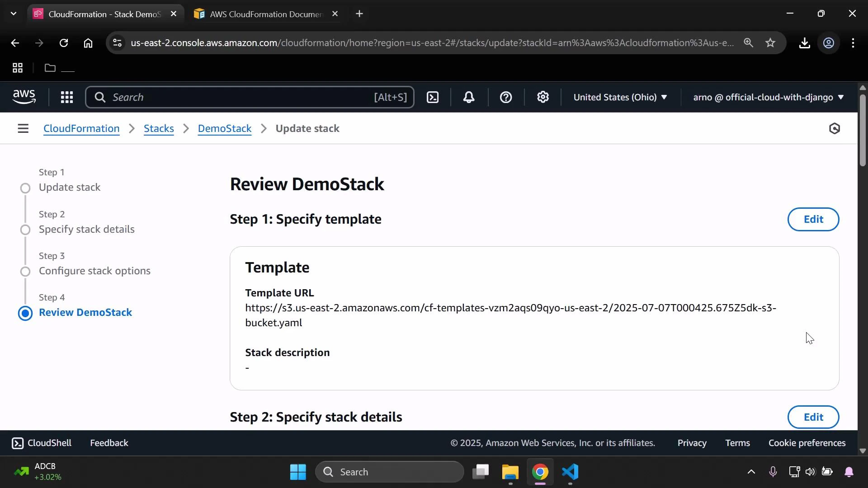Open the Stacks breadcrumb link

coord(158,128)
